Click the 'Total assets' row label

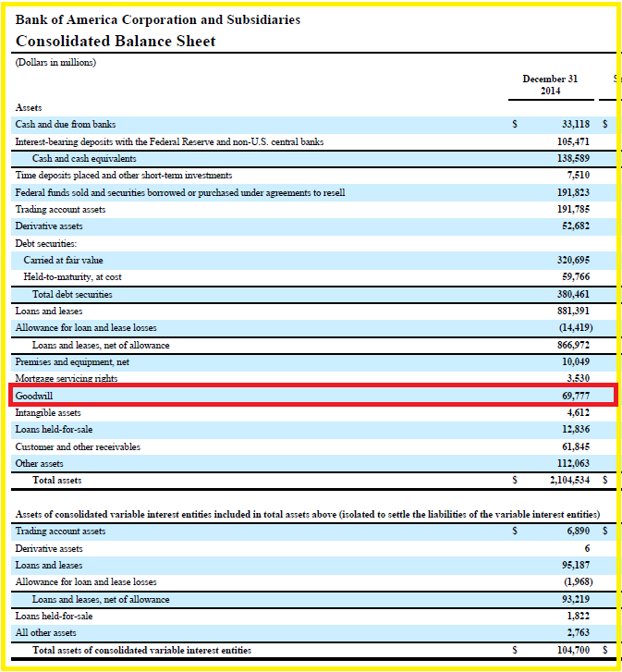(x=57, y=480)
